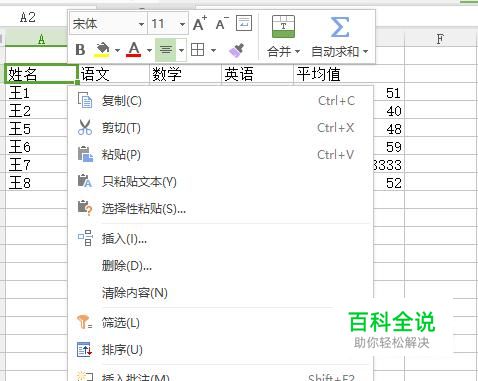Click the copy icon beside 复制(C)

pos(85,100)
